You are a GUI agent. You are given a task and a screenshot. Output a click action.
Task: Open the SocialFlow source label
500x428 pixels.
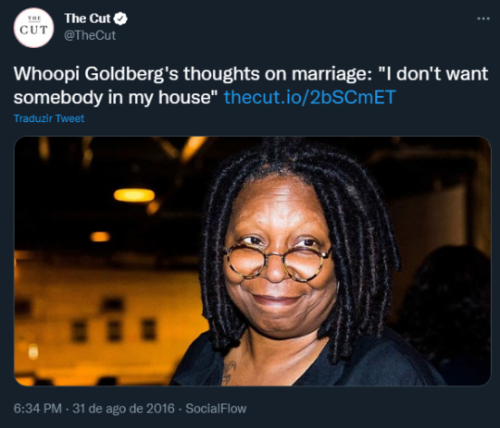click(216, 408)
